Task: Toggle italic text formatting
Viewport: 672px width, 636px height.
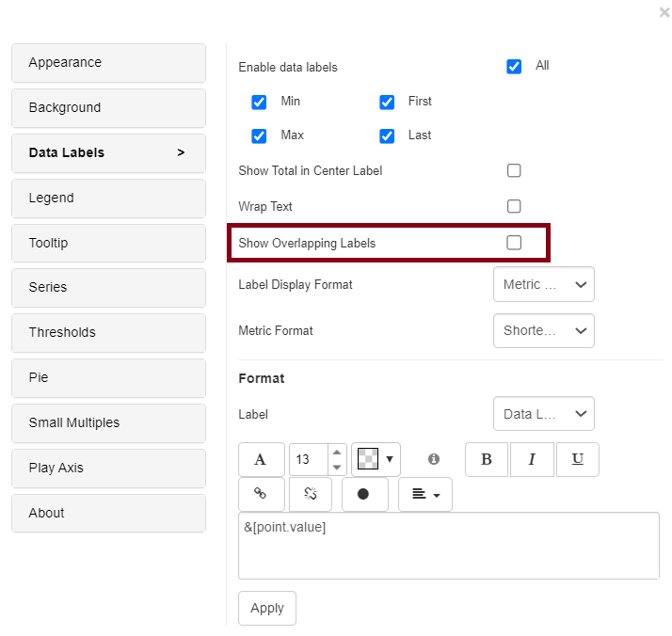Action: tap(533, 459)
